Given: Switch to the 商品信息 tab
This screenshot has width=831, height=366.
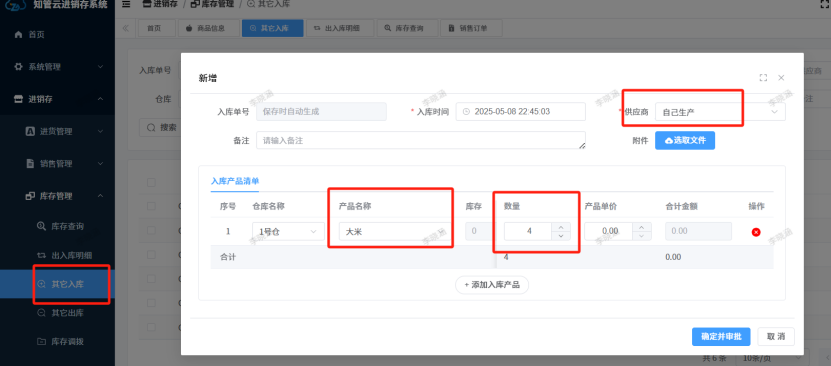Looking at the screenshot, I should pos(205,29).
